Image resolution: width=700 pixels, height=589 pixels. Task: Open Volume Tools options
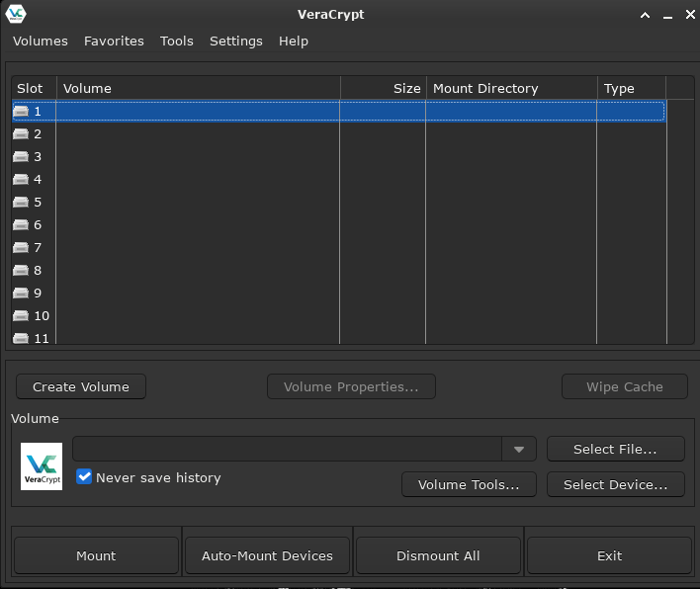tap(469, 484)
